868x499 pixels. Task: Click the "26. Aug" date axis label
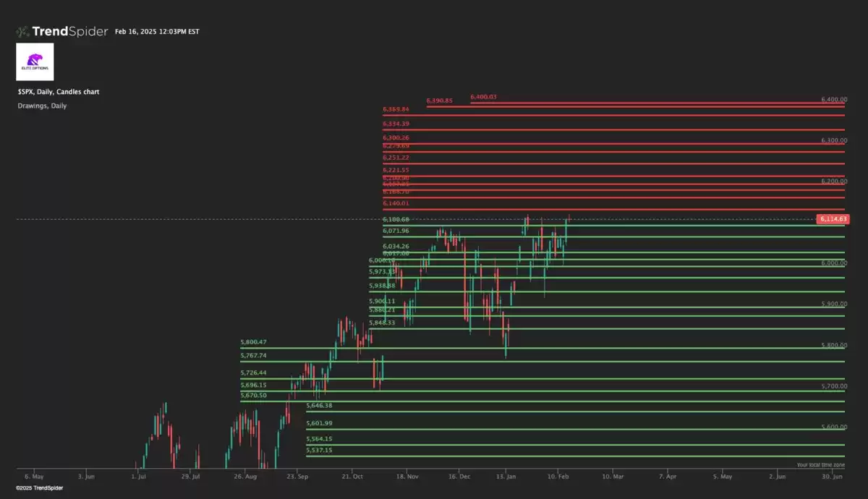[x=246, y=477]
